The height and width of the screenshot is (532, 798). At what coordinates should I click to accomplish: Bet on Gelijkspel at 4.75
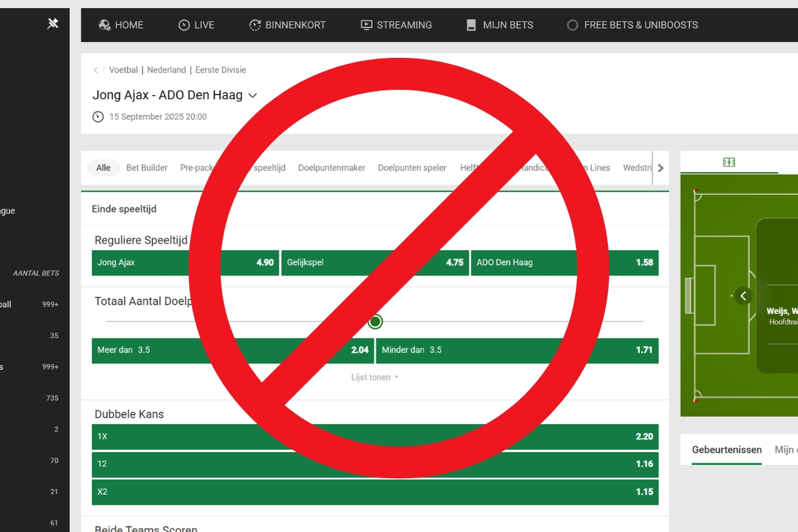[375, 263]
